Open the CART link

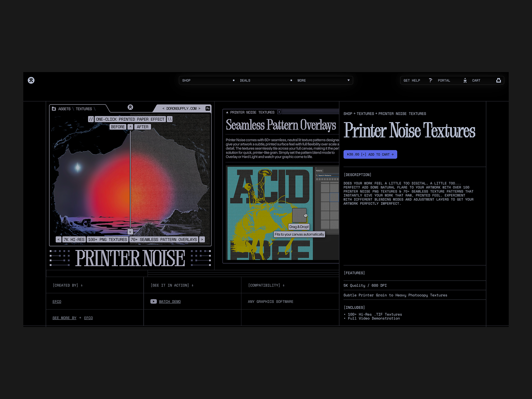[476, 80]
